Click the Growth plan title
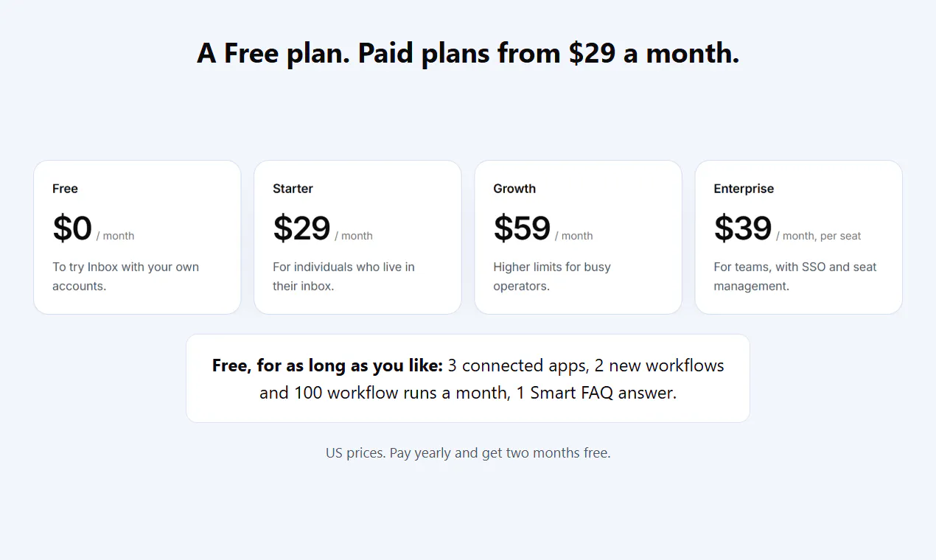 [x=514, y=189]
